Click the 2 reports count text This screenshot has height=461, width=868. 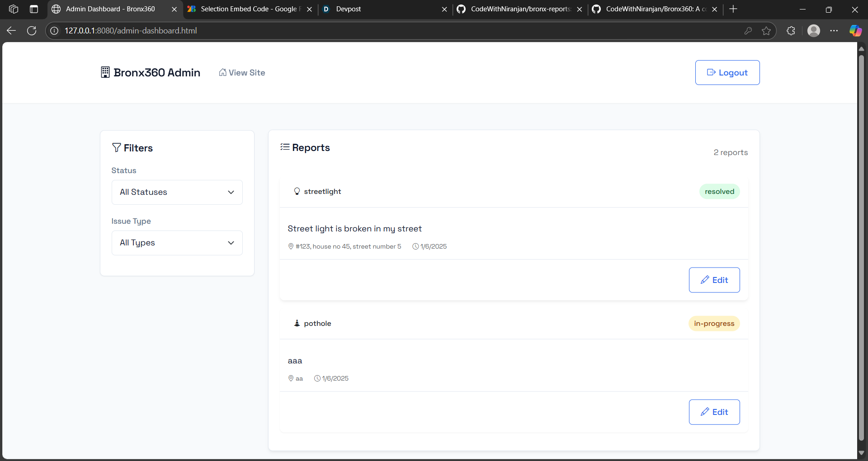[731, 153]
